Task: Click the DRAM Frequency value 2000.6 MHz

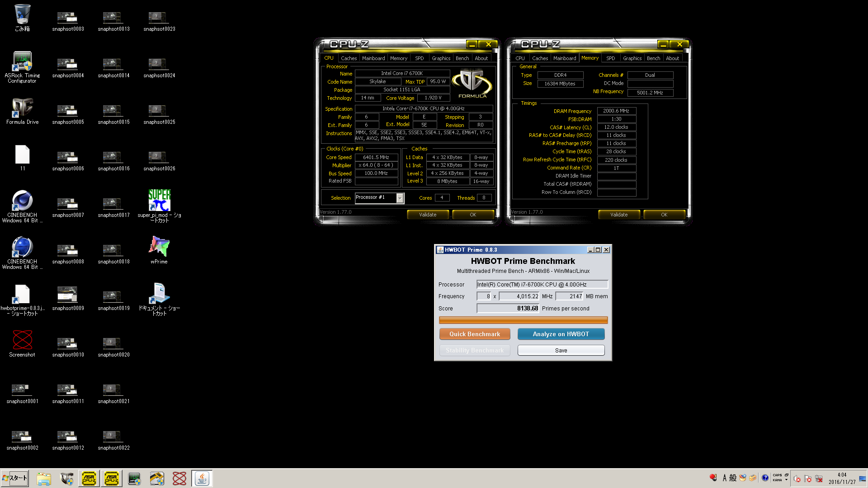Action: coord(616,111)
